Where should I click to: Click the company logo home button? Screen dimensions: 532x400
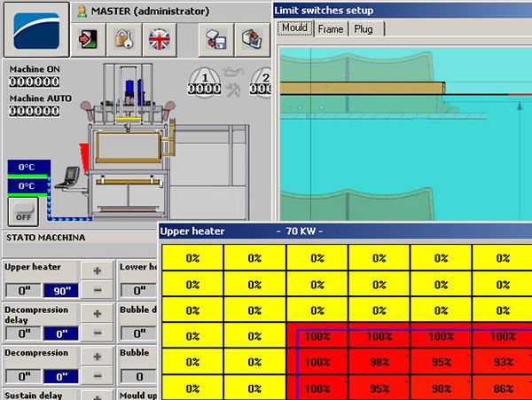[x=34, y=29]
